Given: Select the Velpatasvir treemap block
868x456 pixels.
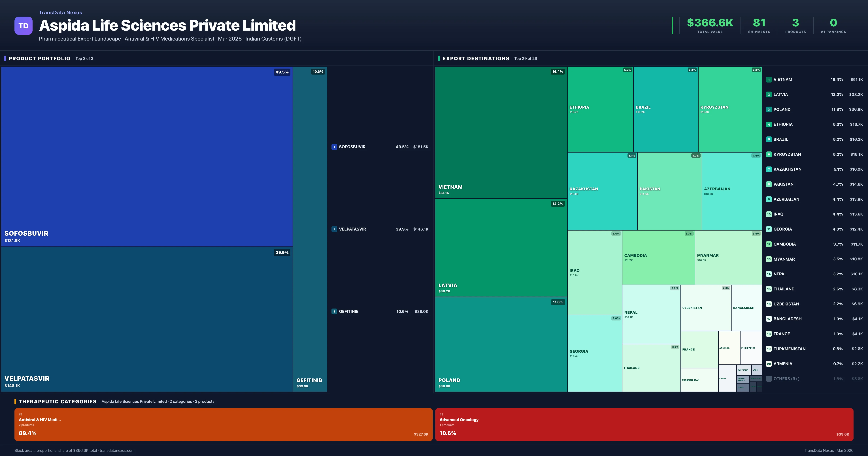Looking at the screenshot, I should point(147,319).
